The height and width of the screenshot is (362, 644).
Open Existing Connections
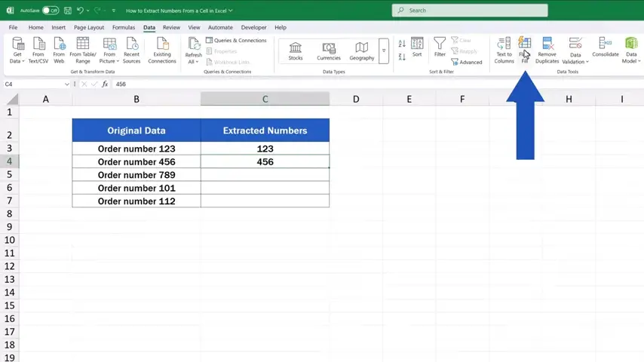(x=161, y=50)
